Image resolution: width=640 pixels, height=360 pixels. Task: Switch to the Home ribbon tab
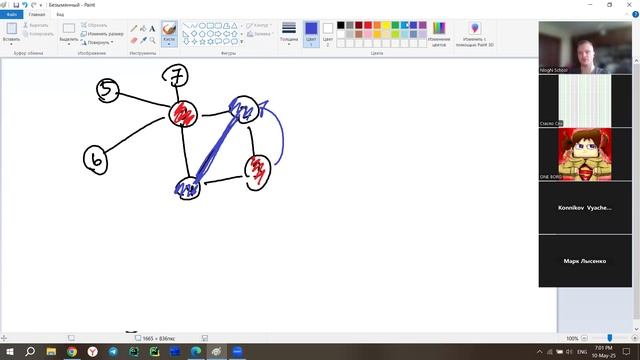37,14
